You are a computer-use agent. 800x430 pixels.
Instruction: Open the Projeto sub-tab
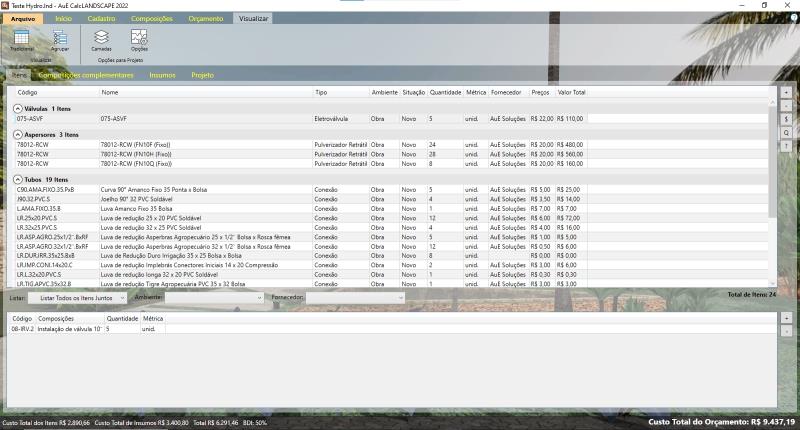[x=203, y=75]
